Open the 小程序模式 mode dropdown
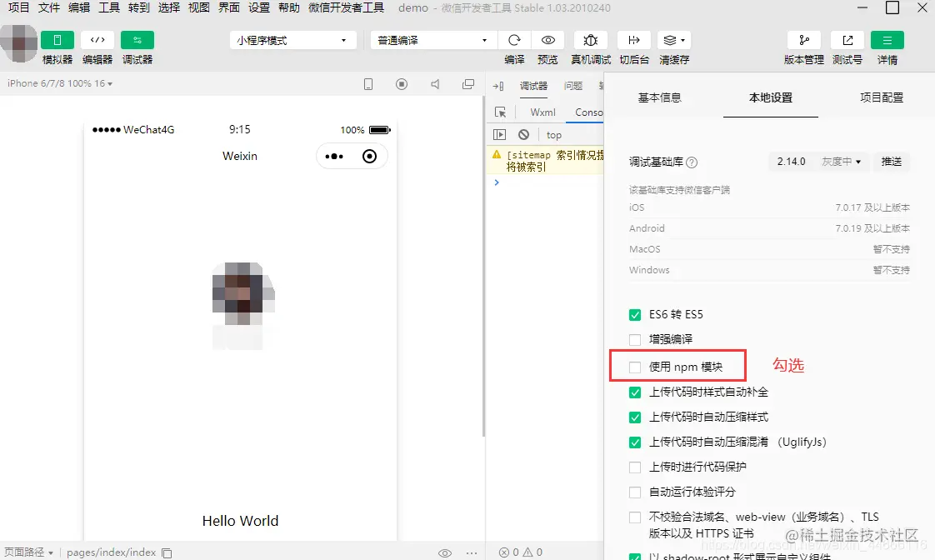935x560 pixels. point(292,39)
